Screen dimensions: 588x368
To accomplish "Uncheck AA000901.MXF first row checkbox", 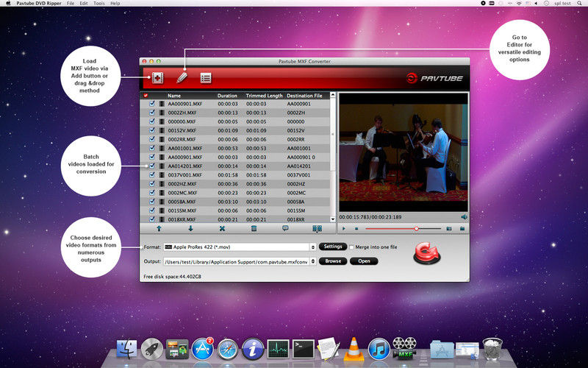I will tap(152, 104).
